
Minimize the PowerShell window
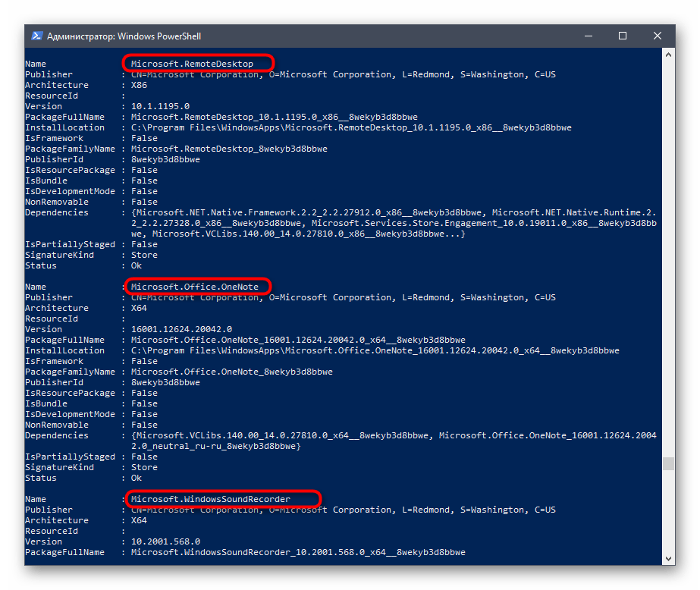588,36
